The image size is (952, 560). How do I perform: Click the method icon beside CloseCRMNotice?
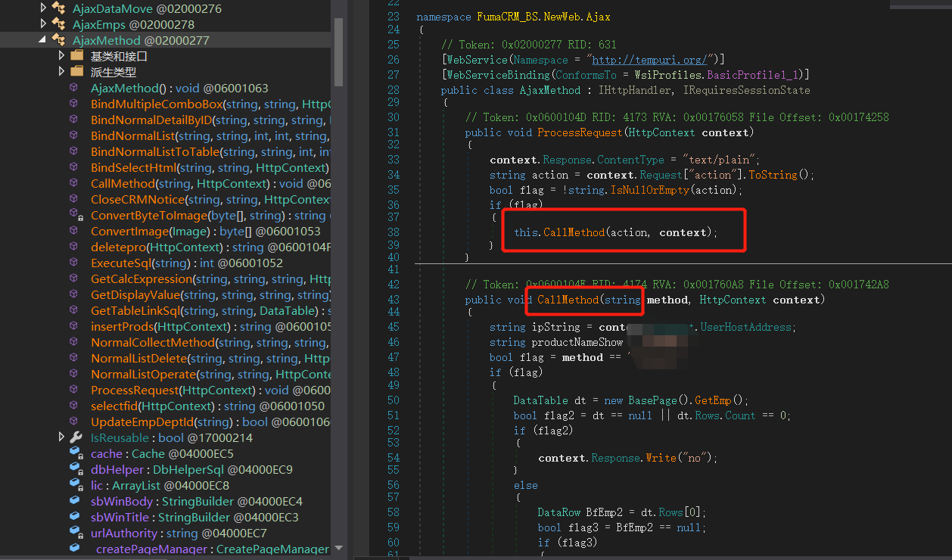pyautogui.click(x=73, y=199)
